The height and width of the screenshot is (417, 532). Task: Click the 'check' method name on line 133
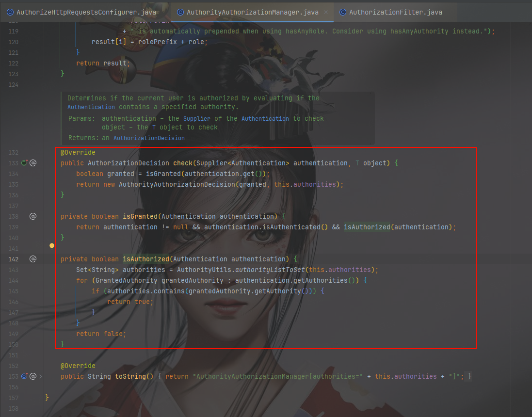(183, 163)
